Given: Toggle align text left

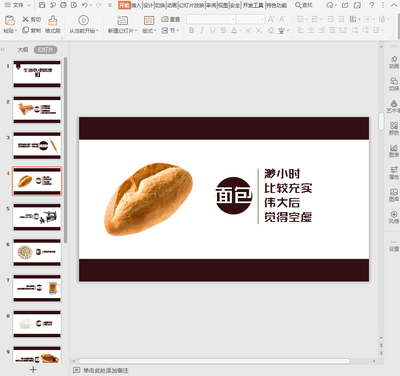Looking at the screenshot, I should point(300,30).
